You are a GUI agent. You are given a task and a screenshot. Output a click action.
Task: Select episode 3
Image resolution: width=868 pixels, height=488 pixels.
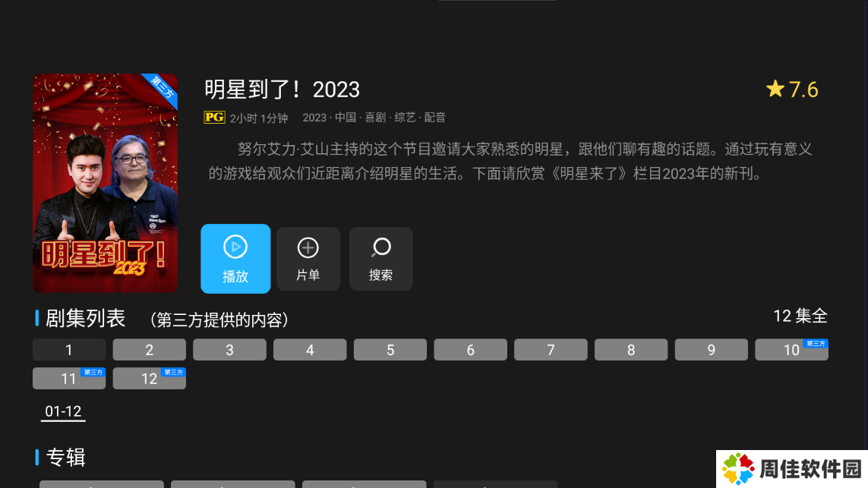tap(230, 350)
